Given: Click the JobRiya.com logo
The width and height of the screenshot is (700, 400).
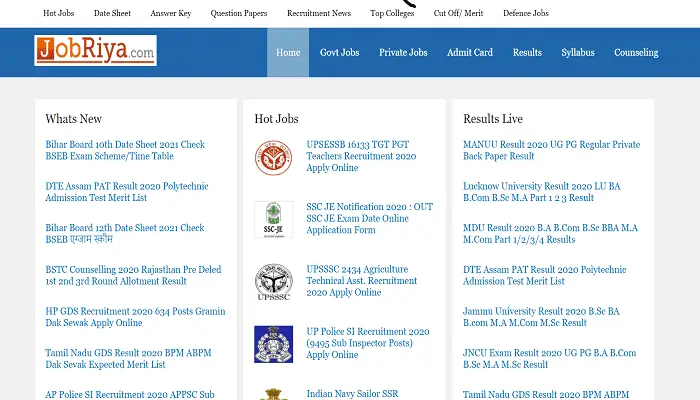Looking at the screenshot, I should pyautogui.click(x=95, y=50).
